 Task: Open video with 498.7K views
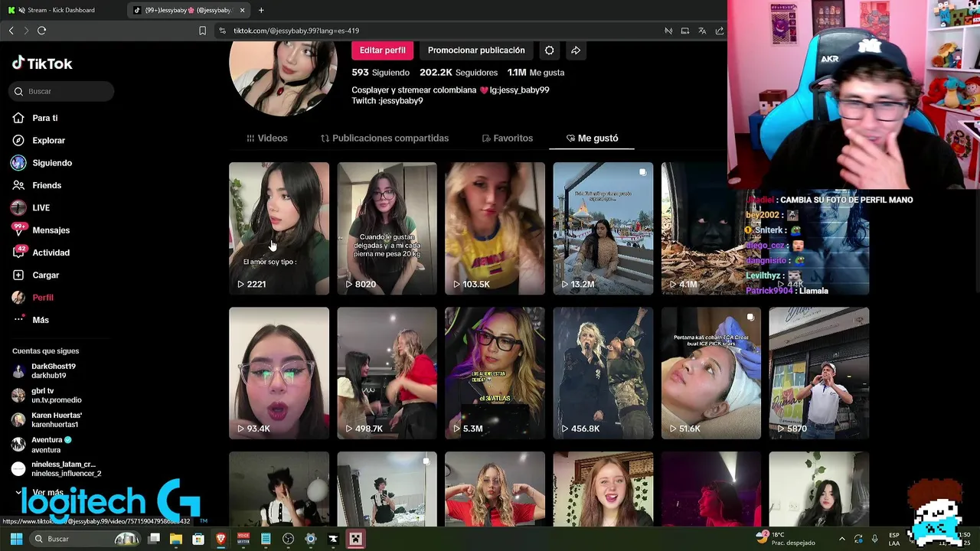[x=387, y=373]
